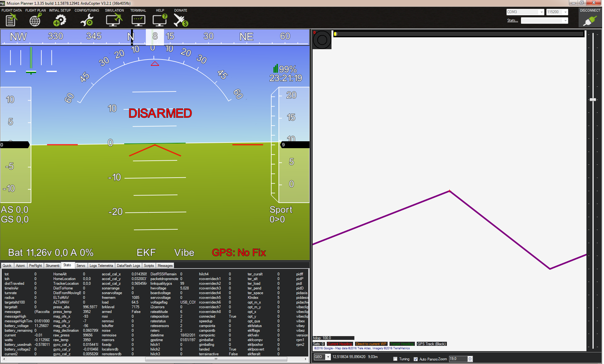Click the Target Heading legend label
The image size is (604, 364).
[x=402, y=344]
